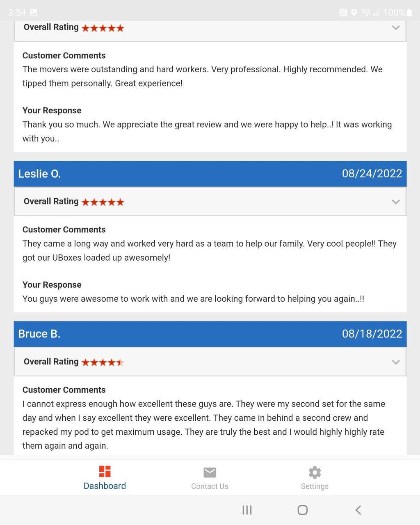Expand Bruce B.'s Overall Rating chevron
Viewport: 420px width, 525px height.
(396, 362)
